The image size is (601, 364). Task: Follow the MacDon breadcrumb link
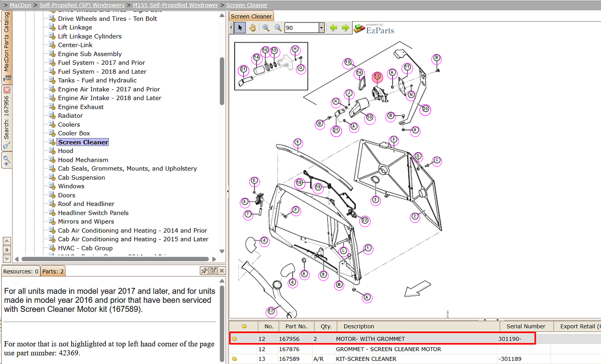click(20, 5)
